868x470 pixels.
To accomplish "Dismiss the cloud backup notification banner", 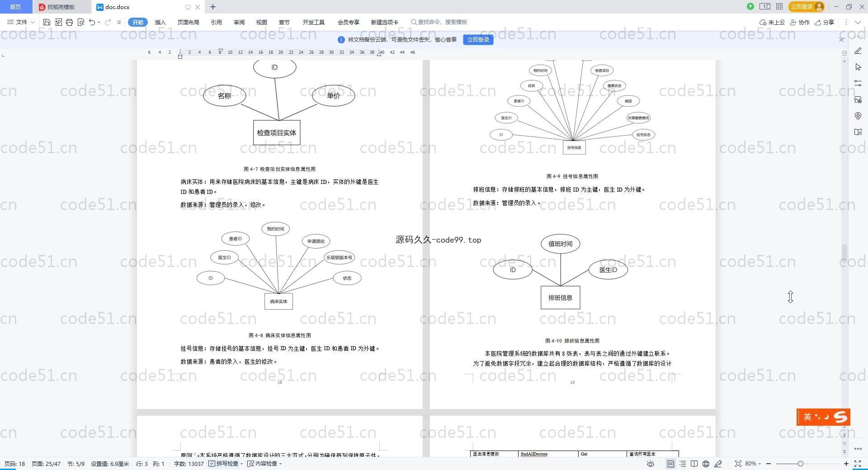I will pyautogui.click(x=841, y=40).
